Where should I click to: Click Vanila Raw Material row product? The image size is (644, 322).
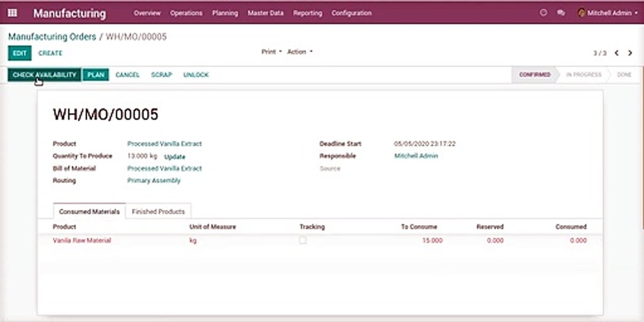click(x=82, y=240)
